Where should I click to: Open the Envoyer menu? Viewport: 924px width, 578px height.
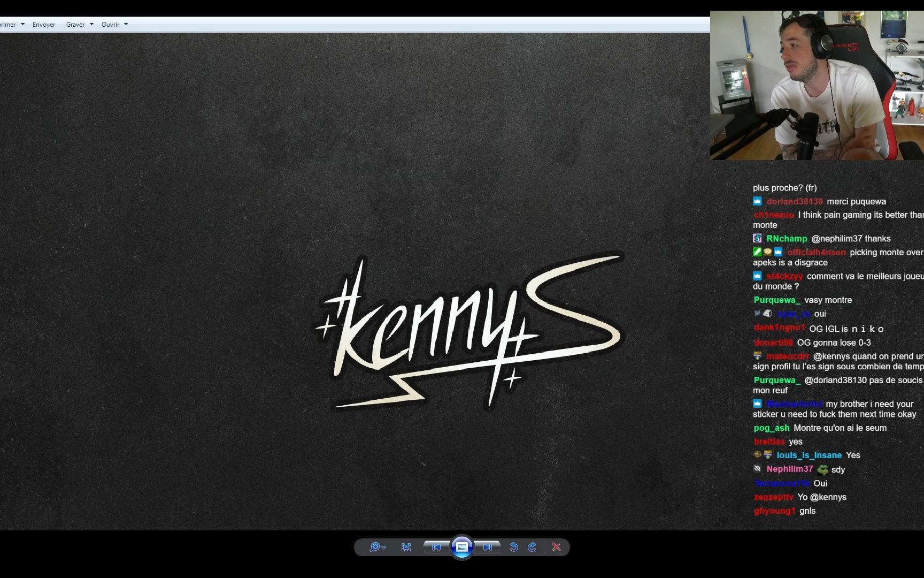pyautogui.click(x=44, y=25)
